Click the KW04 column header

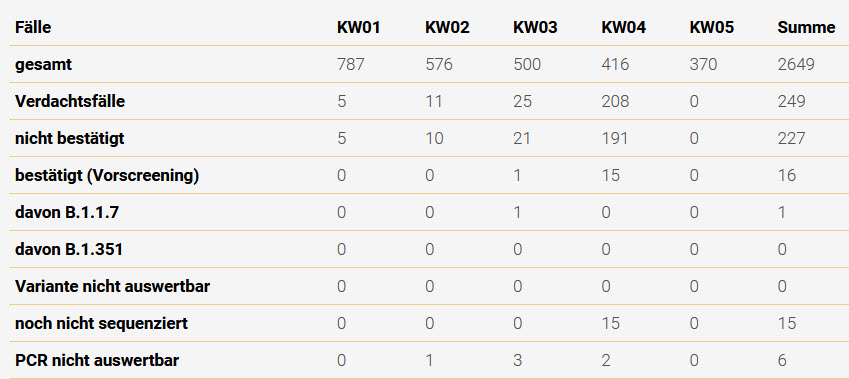pyautogui.click(x=623, y=28)
